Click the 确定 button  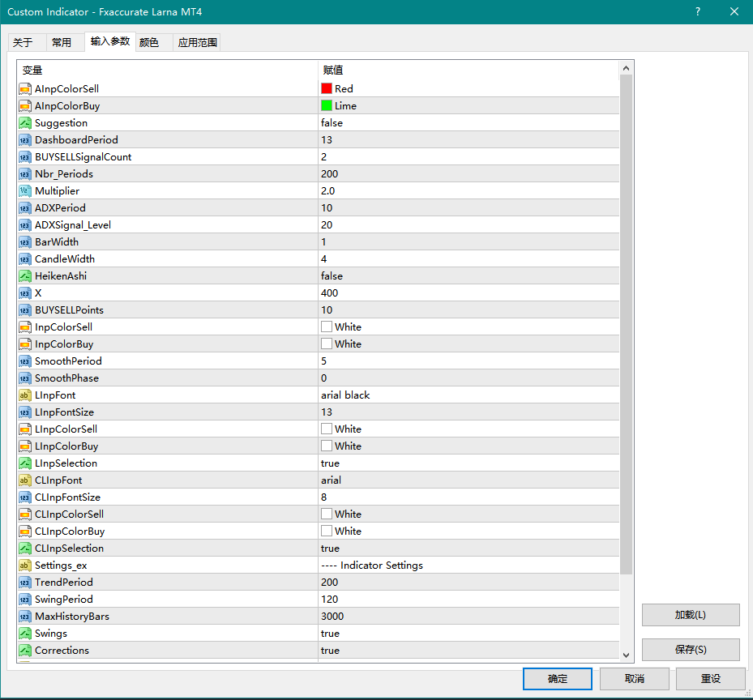[x=557, y=679]
